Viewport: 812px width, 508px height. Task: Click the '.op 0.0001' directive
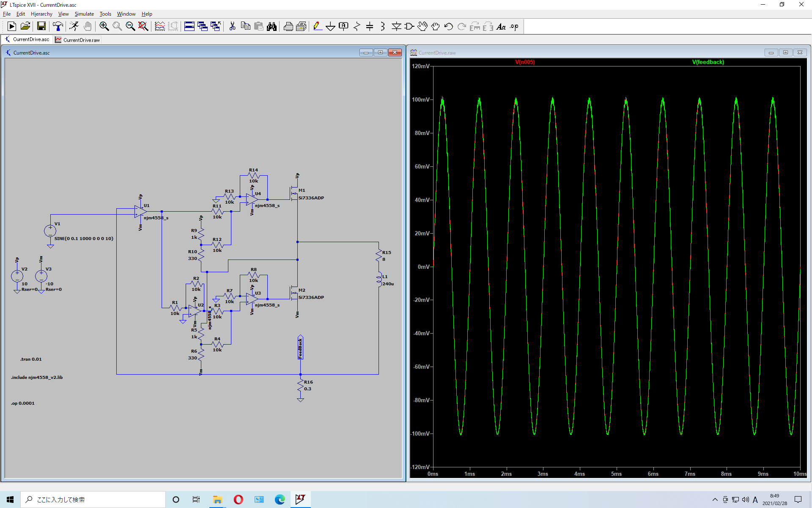pos(23,403)
